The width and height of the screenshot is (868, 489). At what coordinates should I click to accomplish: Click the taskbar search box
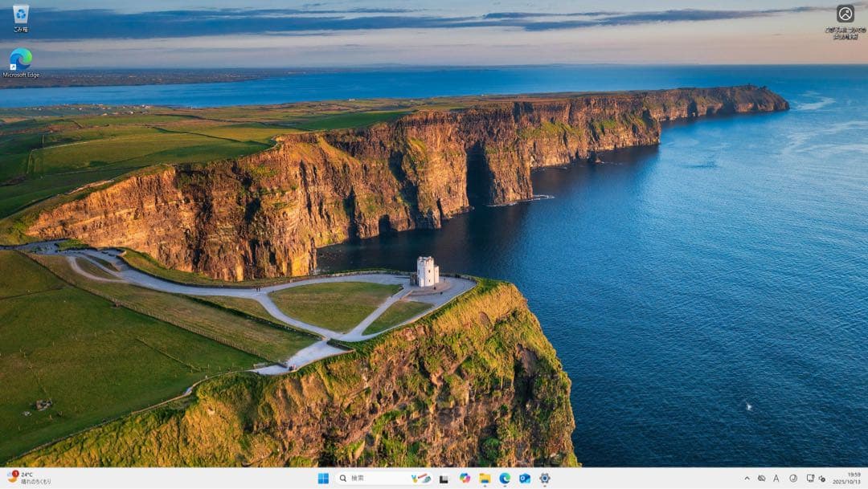(370, 479)
